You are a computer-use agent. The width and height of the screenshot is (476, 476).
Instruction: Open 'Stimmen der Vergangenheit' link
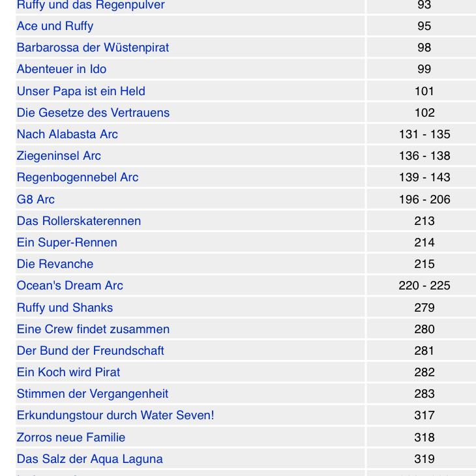click(93, 394)
